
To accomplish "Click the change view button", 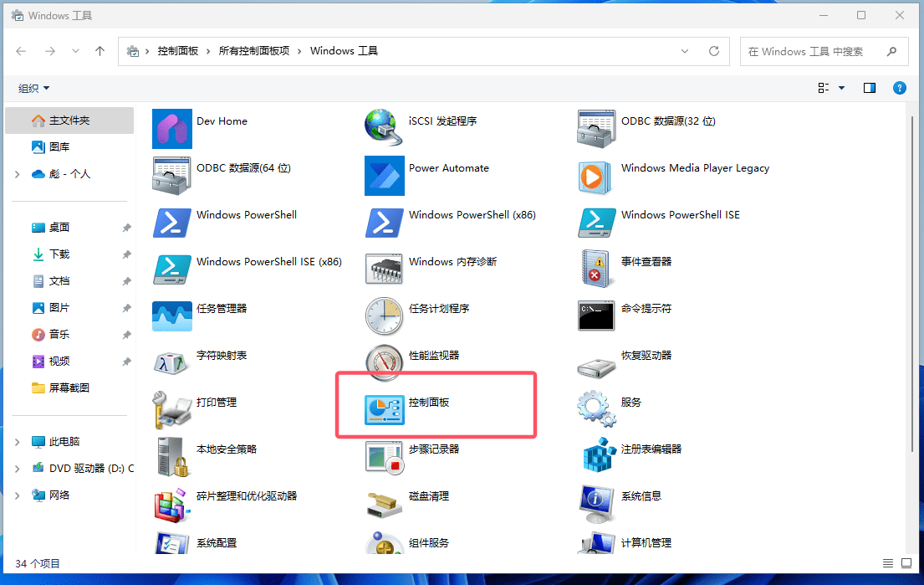I will pos(824,88).
